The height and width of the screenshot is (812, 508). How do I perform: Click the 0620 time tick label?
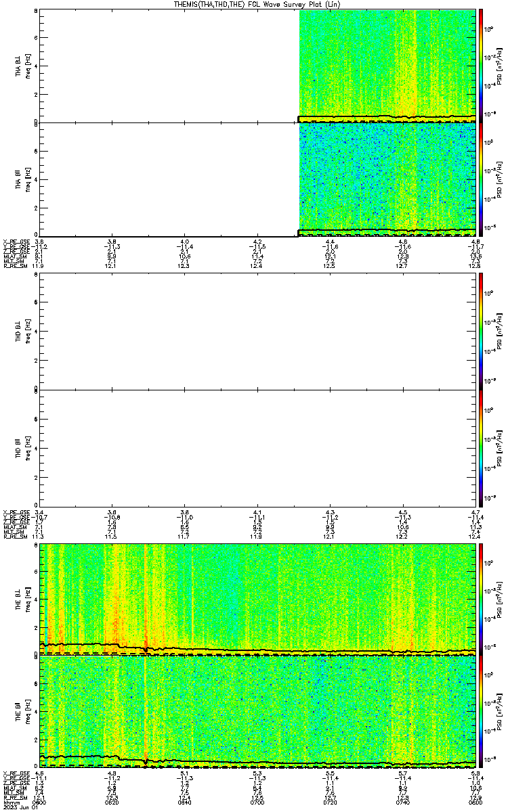(112, 803)
